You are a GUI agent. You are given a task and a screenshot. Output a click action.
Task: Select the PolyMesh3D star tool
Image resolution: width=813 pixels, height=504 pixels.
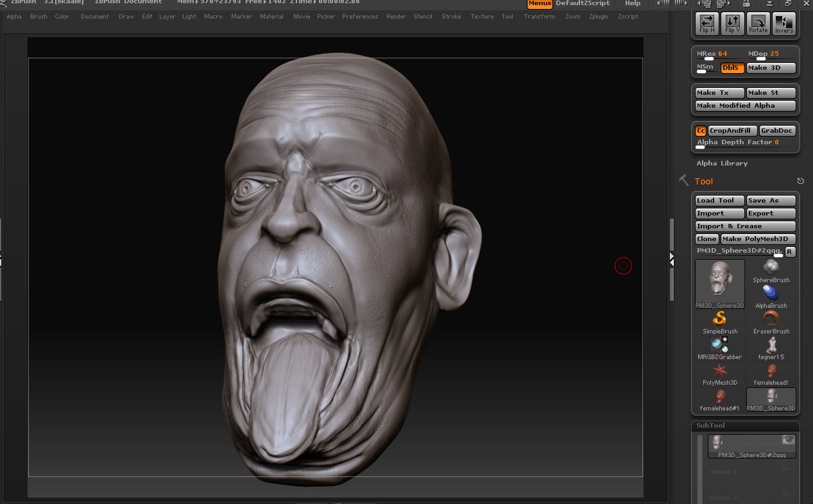click(x=720, y=374)
